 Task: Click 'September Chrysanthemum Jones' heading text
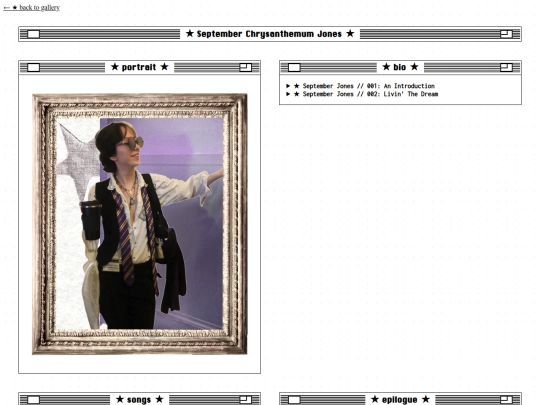pyautogui.click(x=270, y=34)
